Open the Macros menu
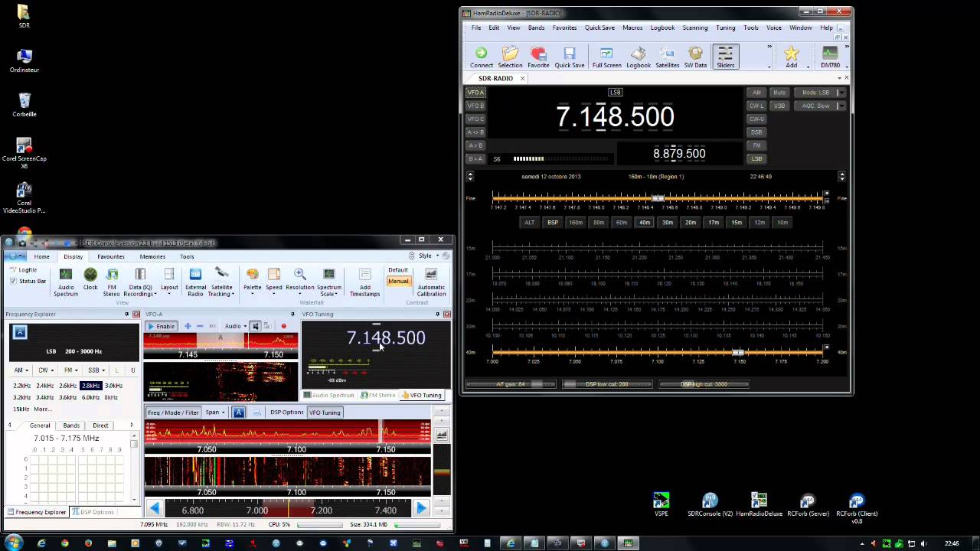Image resolution: width=980 pixels, height=551 pixels. tap(632, 28)
